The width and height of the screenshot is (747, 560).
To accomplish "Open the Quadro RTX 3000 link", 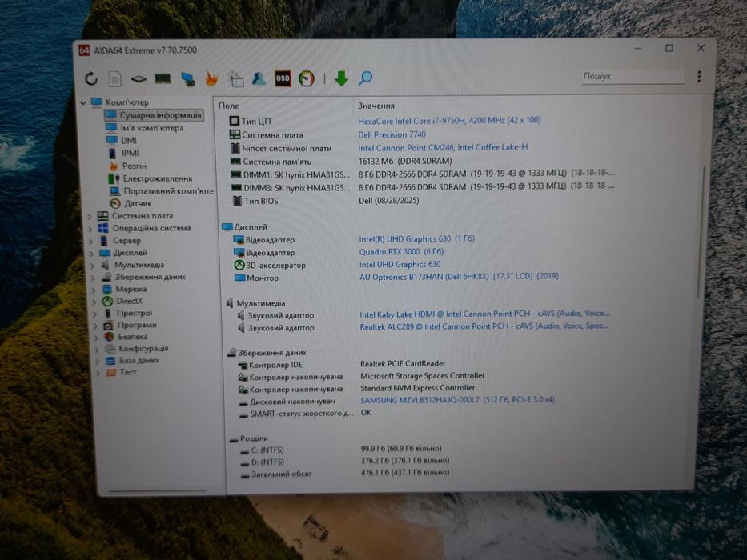I will [402, 252].
